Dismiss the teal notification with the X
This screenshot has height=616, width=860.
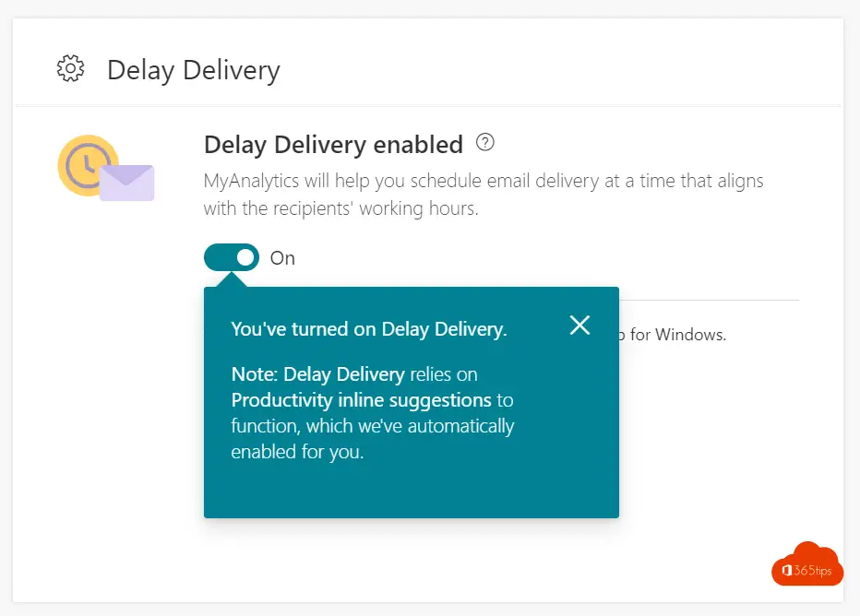tap(579, 326)
